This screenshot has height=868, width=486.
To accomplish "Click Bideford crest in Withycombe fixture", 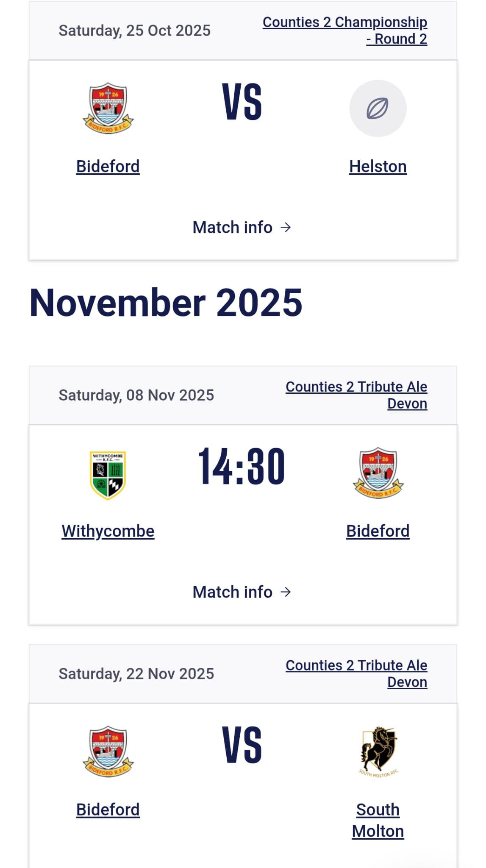I will coord(378,473).
